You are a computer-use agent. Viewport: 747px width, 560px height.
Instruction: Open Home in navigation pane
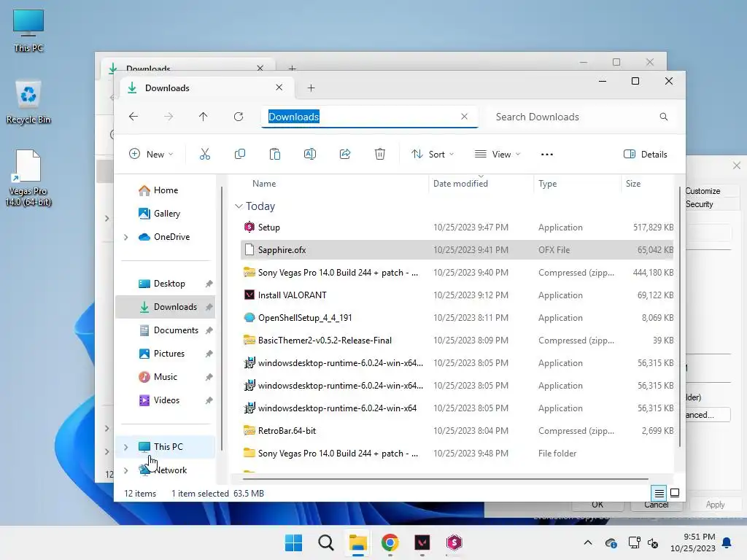click(x=166, y=190)
